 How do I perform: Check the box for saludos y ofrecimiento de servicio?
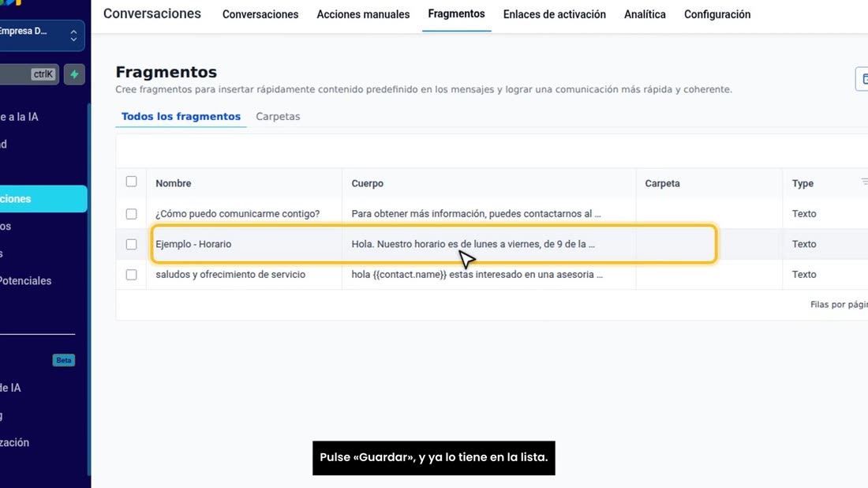point(131,275)
